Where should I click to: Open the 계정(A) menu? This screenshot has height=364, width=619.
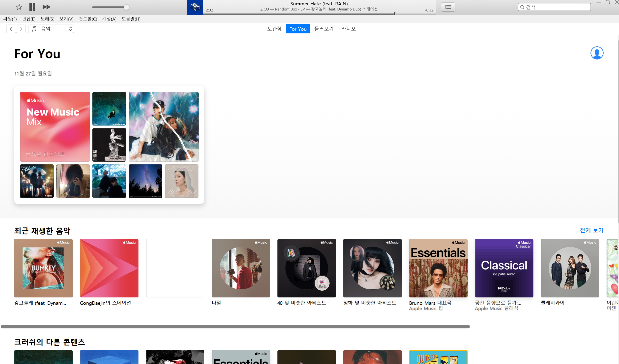(x=109, y=19)
